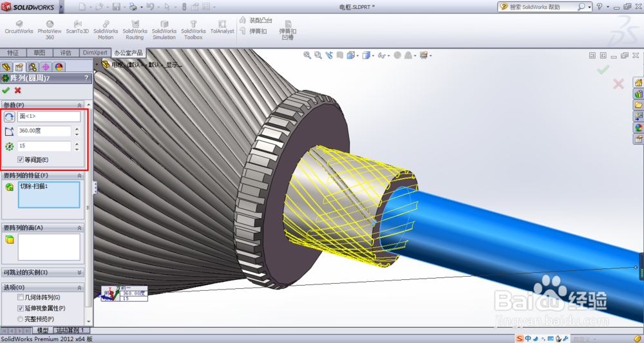Viewport: 644px width, 343px height.
Task: Activate SolidWorks Motion
Action: (x=106, y=30)
